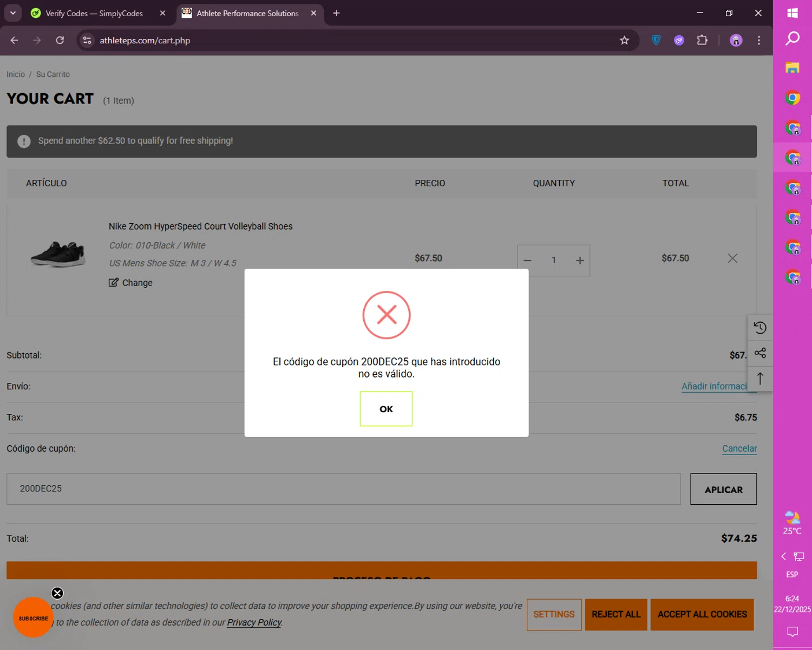Decrease shoe quantity with minus button
The height and width of the screenshot is (650, 812).
[527, 261]
